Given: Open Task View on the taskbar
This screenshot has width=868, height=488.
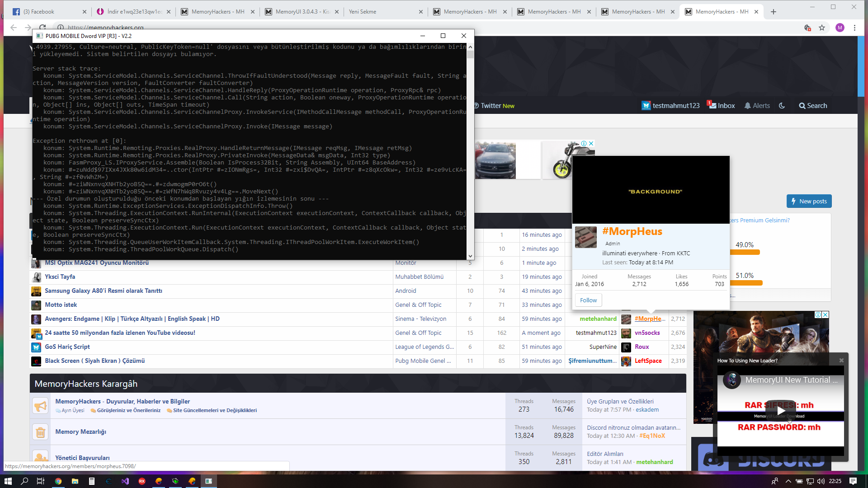Looking at the screenshot, I should point(40,481).
